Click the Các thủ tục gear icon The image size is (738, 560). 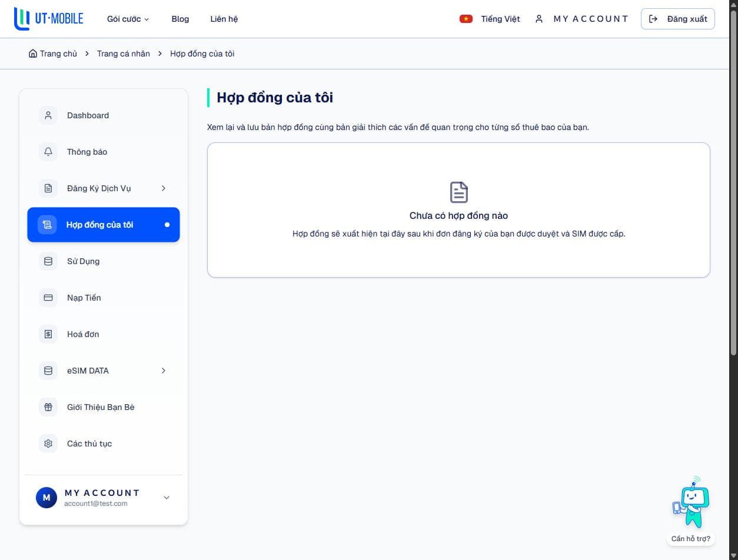tap(48, 444)
